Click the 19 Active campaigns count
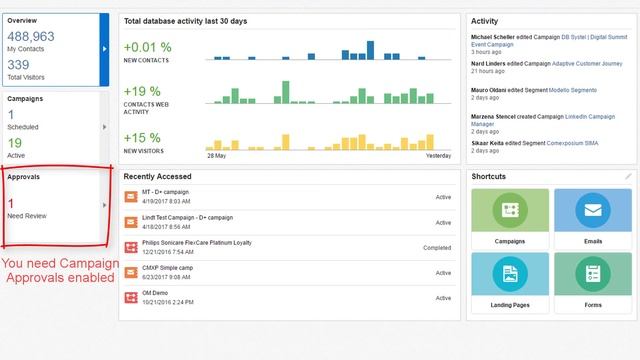Screen dimensions: 640x360 click(x=14, y=143)
